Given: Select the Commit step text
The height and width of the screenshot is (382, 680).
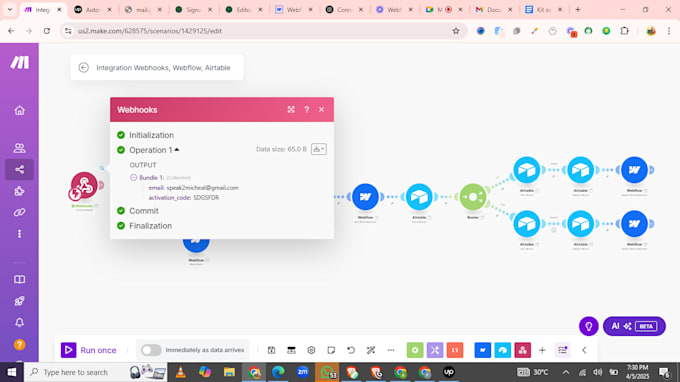Looking at the screenshot, I should click(144, 211).
